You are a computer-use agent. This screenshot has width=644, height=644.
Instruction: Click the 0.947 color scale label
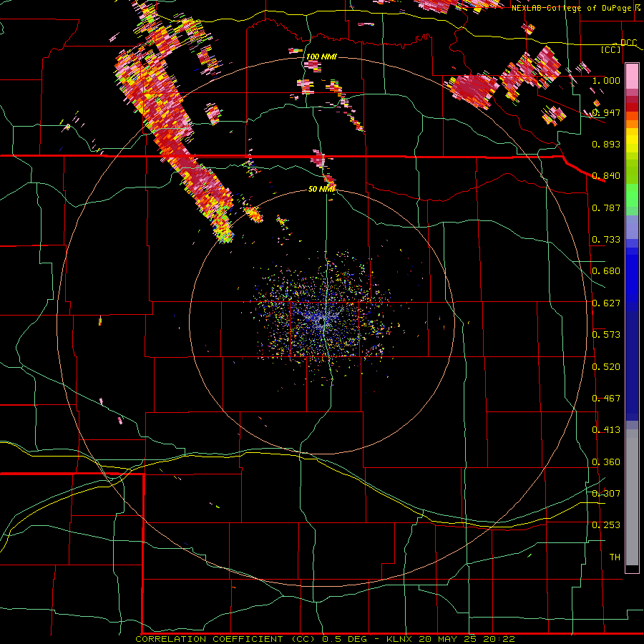[x=606, y=112]
